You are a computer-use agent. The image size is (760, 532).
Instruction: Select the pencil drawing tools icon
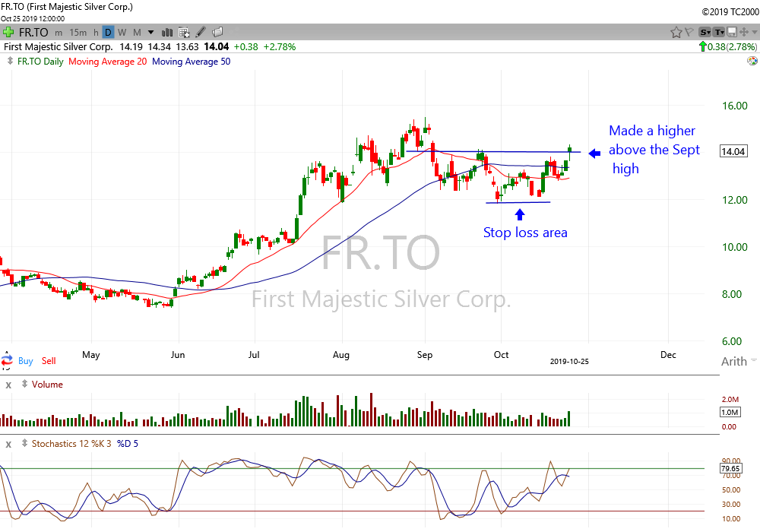[x=201, y=33]
